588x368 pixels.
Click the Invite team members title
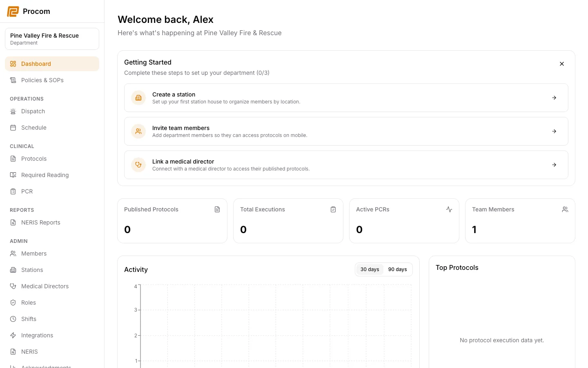click(181, 128)
